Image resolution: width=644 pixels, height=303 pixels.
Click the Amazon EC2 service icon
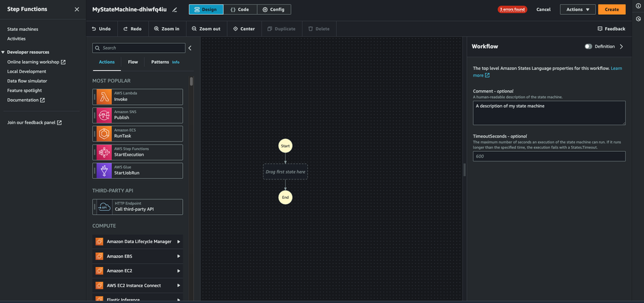[99, 271]
